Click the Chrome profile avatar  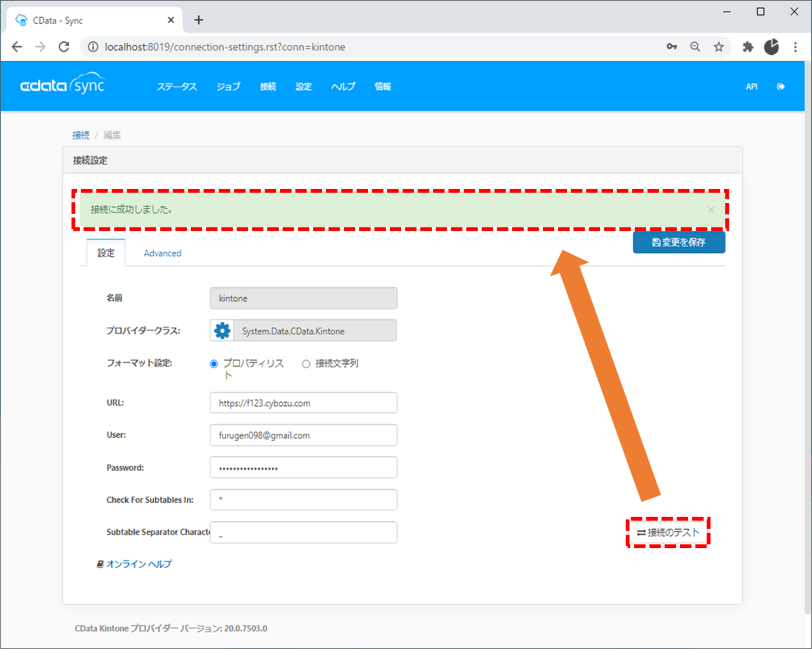point(772,47)
